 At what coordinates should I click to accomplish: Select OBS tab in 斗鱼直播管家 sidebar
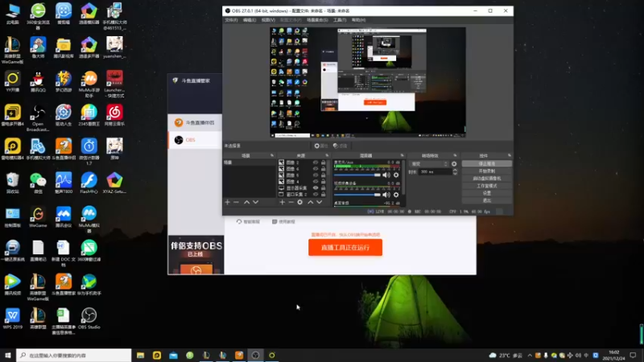[x=195, y=140]
